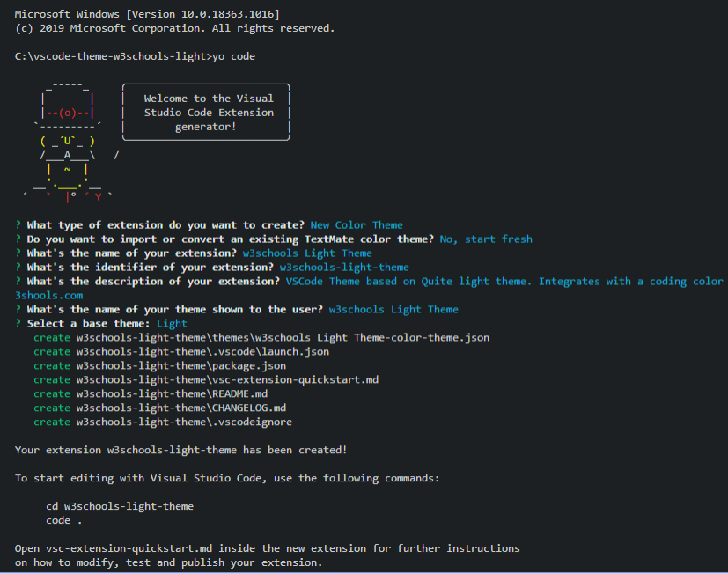Click the package.json create line
The height and width of the screenshot is (573, 728).
click(159, 366)
